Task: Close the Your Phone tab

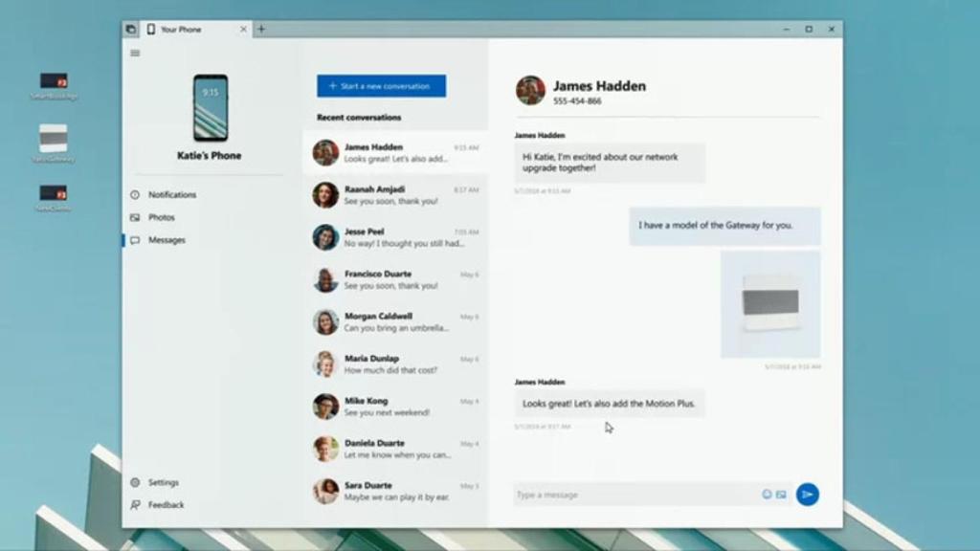Action: click(x=243, y=30)
